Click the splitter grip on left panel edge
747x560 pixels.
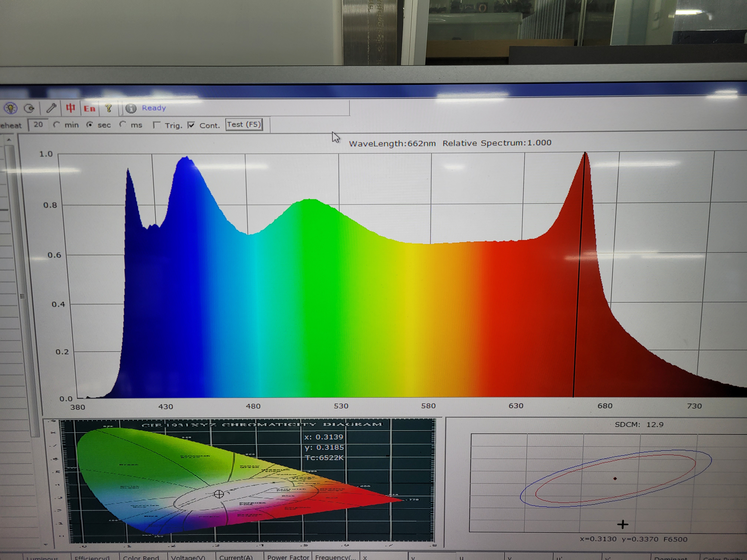[23, 296]
